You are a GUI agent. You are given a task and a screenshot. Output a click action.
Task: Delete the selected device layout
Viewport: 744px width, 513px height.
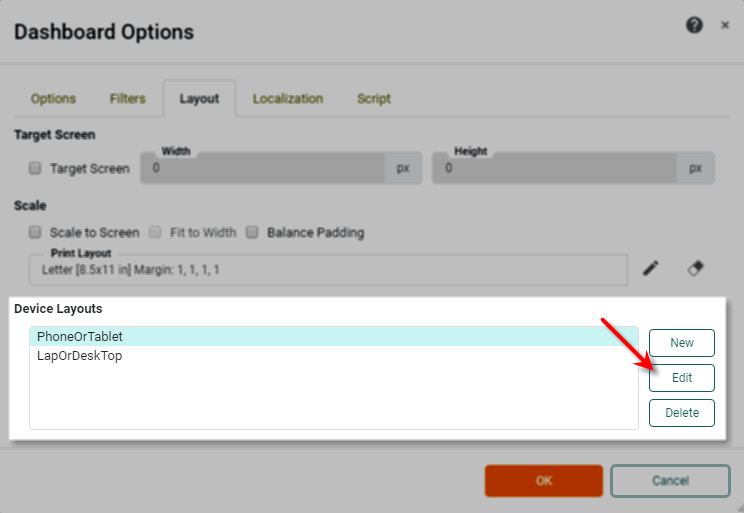681,412
